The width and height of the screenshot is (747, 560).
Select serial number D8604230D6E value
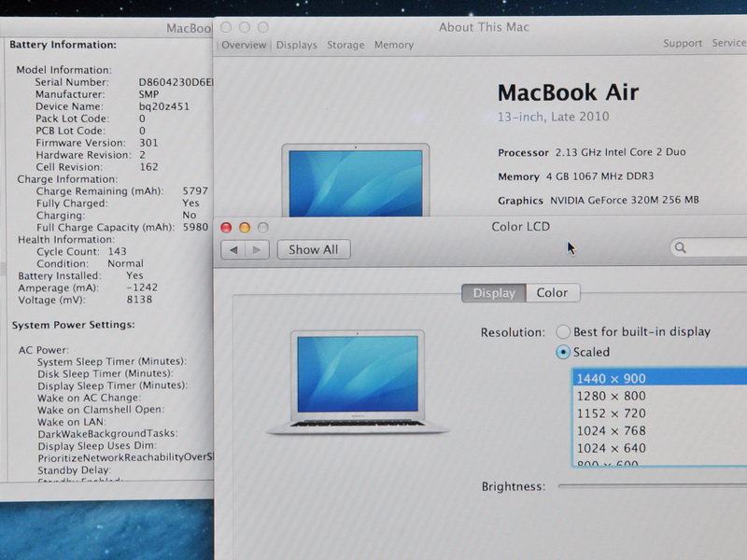(x=176, y=82)
